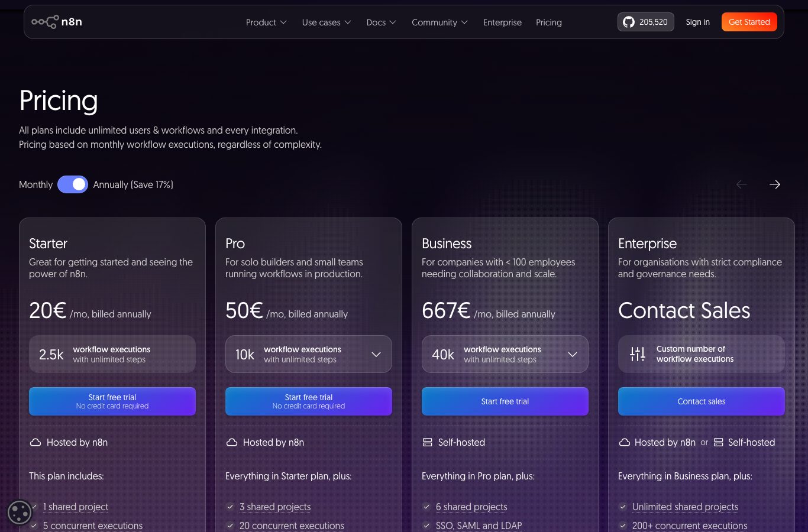
Task: Expand the Business 40k executions dropdown
Action: point(505,354)
